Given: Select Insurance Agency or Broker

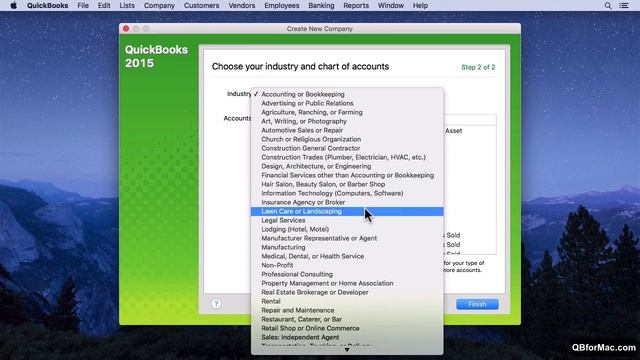Looking at the screenshot, I should [347, 202].
